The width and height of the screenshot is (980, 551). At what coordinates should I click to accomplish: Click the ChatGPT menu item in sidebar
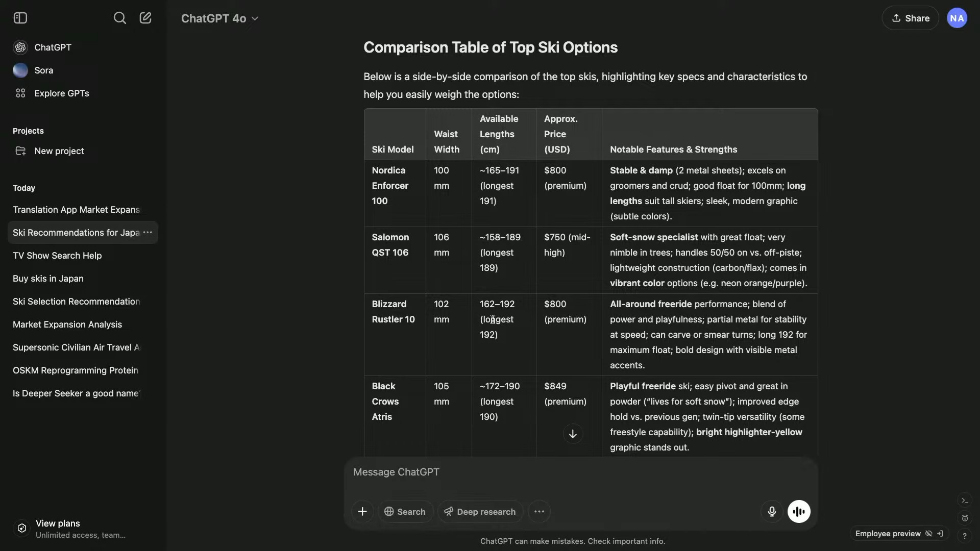[53, 47]
